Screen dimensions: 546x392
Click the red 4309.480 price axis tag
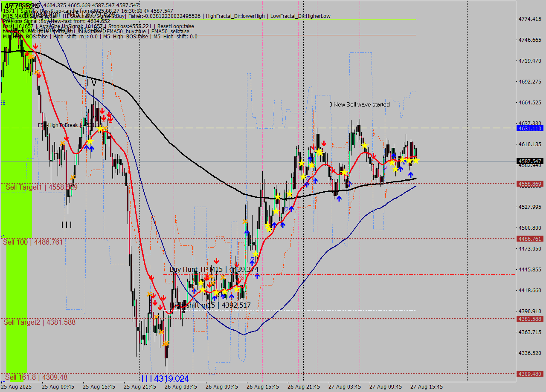click(529, 374)
